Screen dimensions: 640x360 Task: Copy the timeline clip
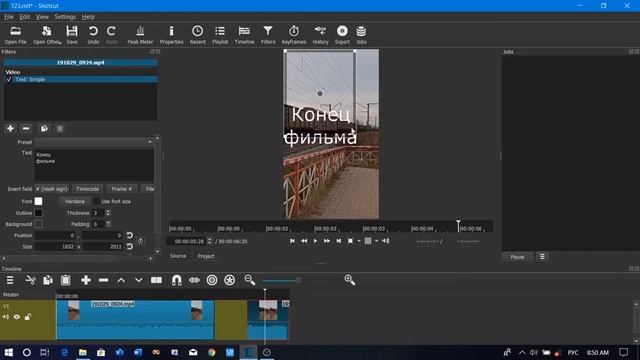click(x=48, y=280)
